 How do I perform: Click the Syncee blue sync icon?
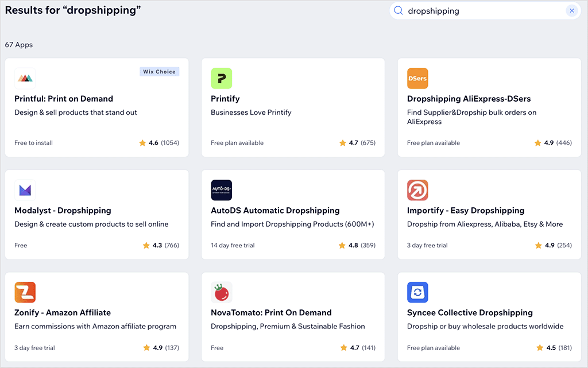click(x=417, y=292)
